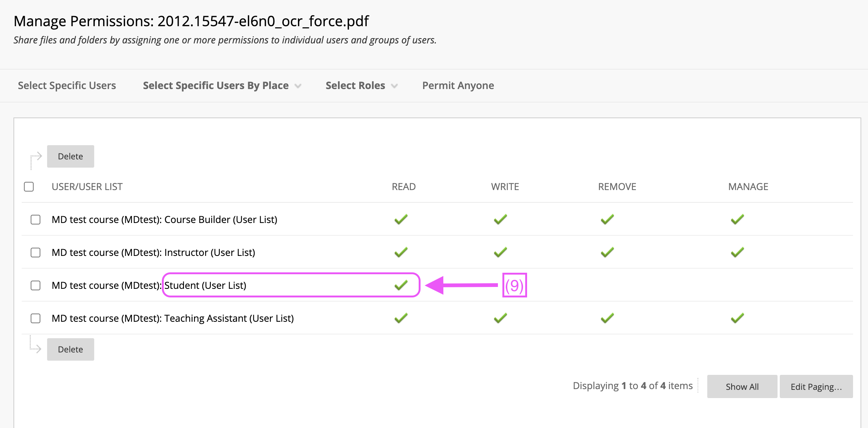Tick the Instructor user list checkbox
Screen dimensions: 868x428
tap(36, 253)
